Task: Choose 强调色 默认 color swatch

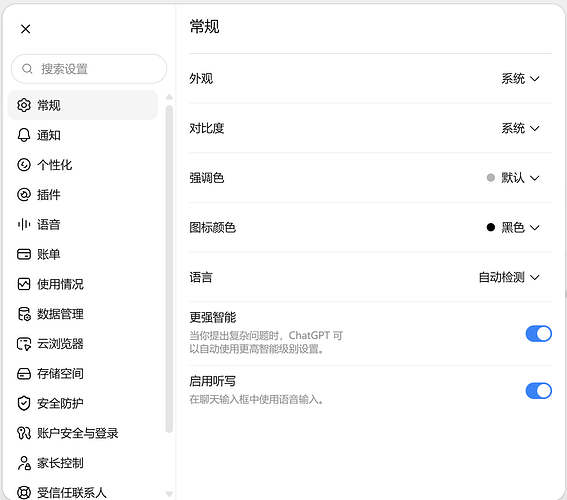Action: coord(491,178)
